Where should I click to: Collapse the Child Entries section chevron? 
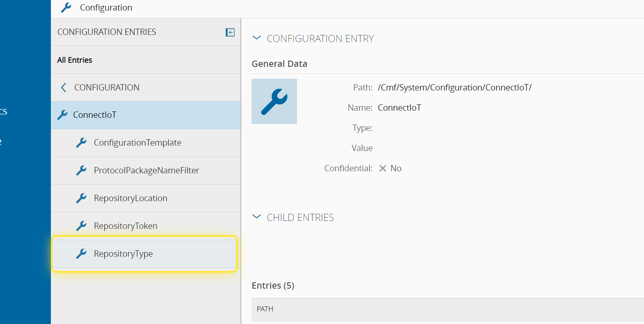coord(256,217)
